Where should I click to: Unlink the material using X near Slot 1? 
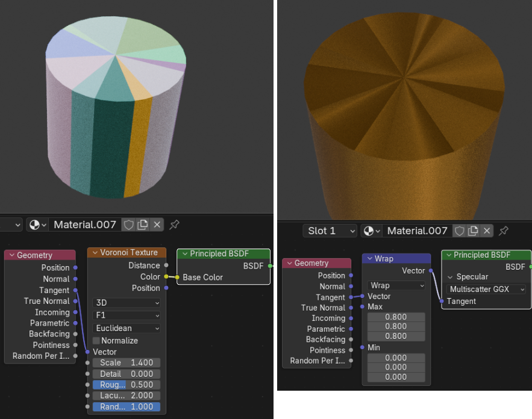(x=488, y=231)
